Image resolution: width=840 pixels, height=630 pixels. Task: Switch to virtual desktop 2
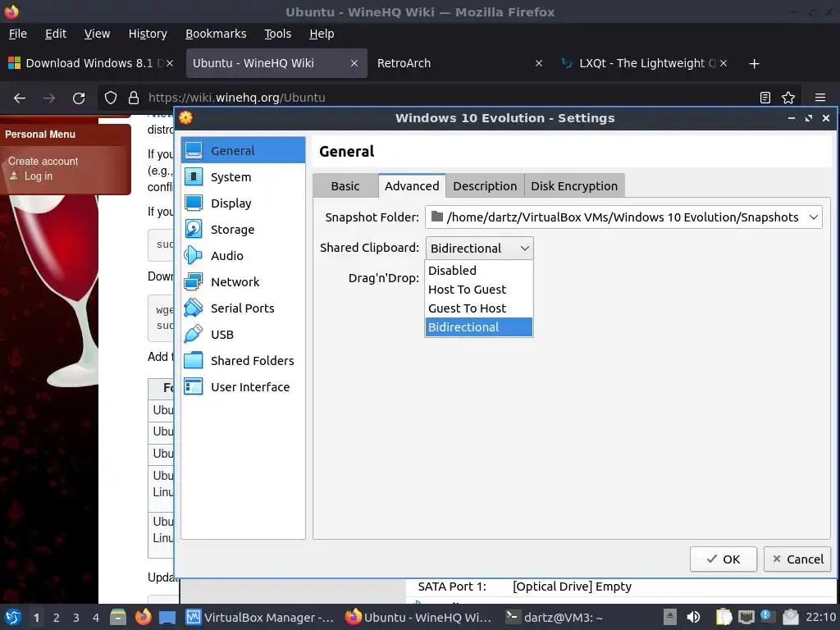[x=56, y=618]
